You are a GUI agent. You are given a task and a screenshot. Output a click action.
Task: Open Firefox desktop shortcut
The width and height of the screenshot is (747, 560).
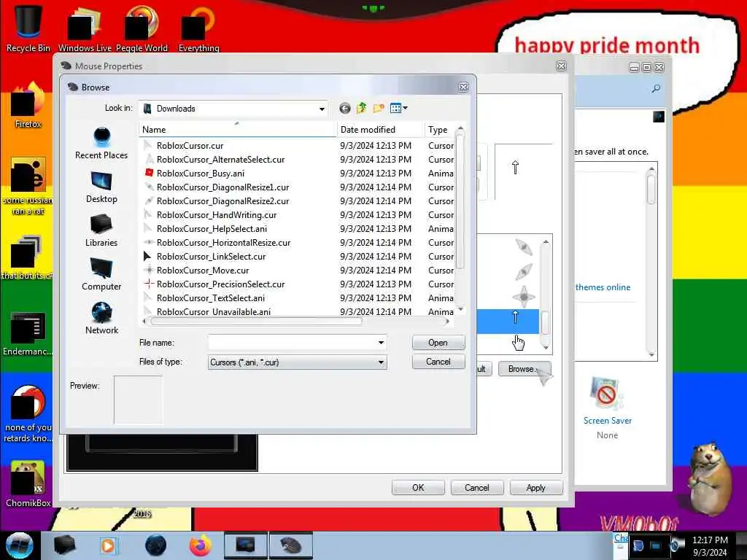(28, 106)
